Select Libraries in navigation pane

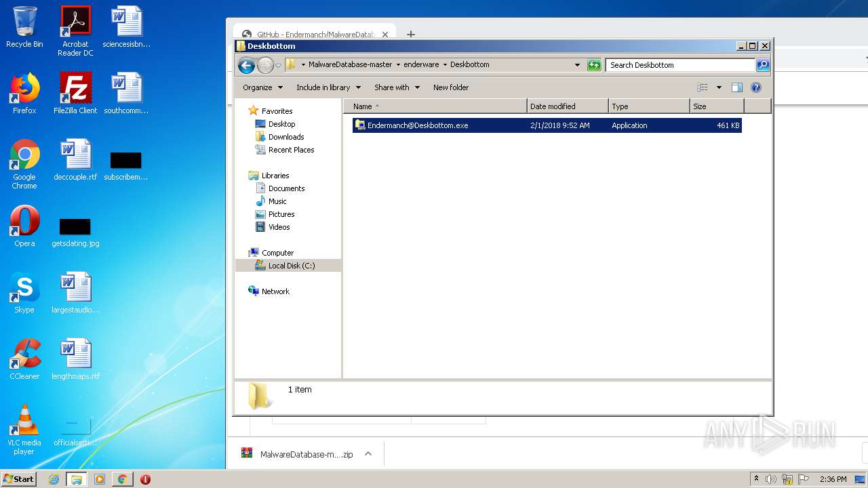275,176
